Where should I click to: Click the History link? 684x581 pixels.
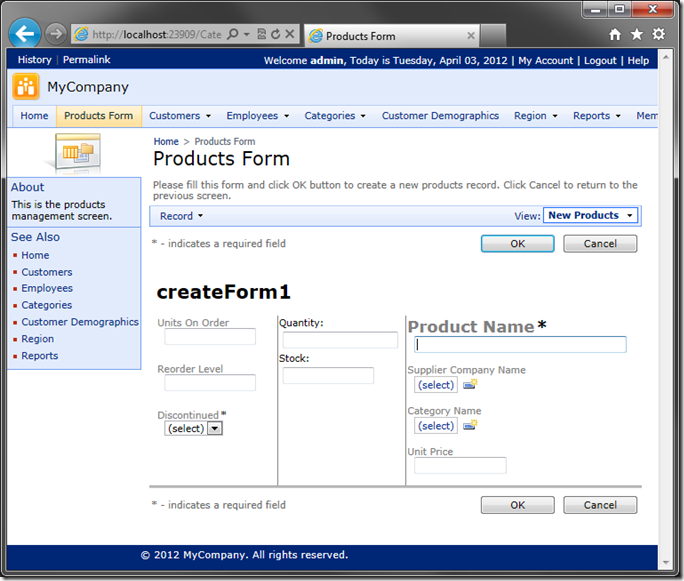point(34,60)
